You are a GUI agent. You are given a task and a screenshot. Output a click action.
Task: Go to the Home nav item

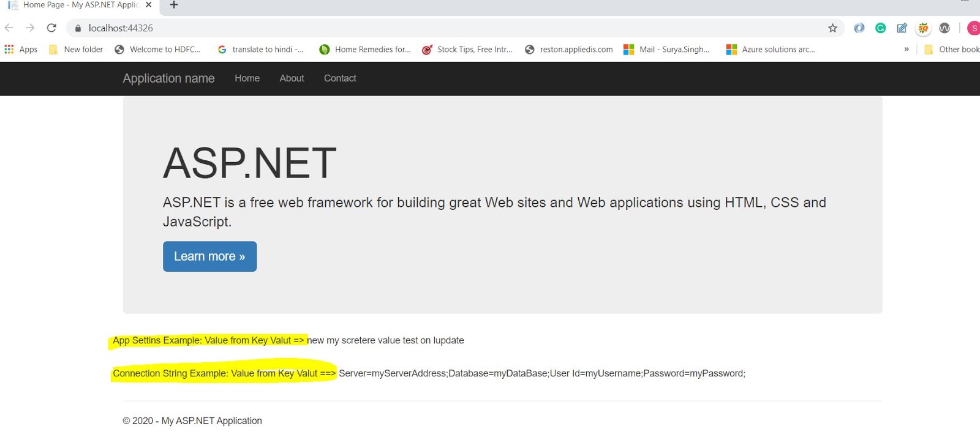coord(247,78)
